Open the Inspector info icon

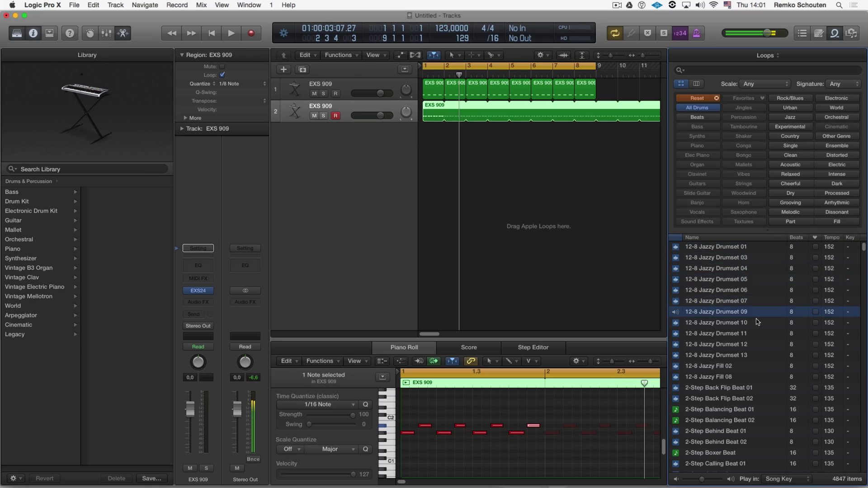[33, 33]
